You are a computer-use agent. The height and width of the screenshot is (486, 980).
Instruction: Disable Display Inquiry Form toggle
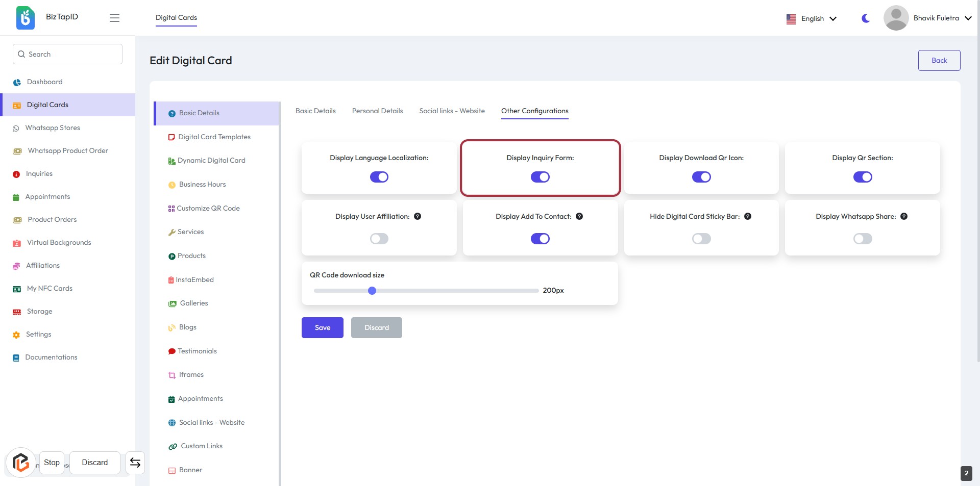540,177
